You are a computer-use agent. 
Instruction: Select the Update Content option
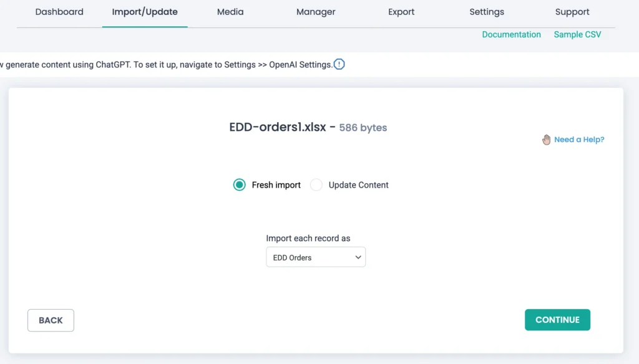coord(316,185)
